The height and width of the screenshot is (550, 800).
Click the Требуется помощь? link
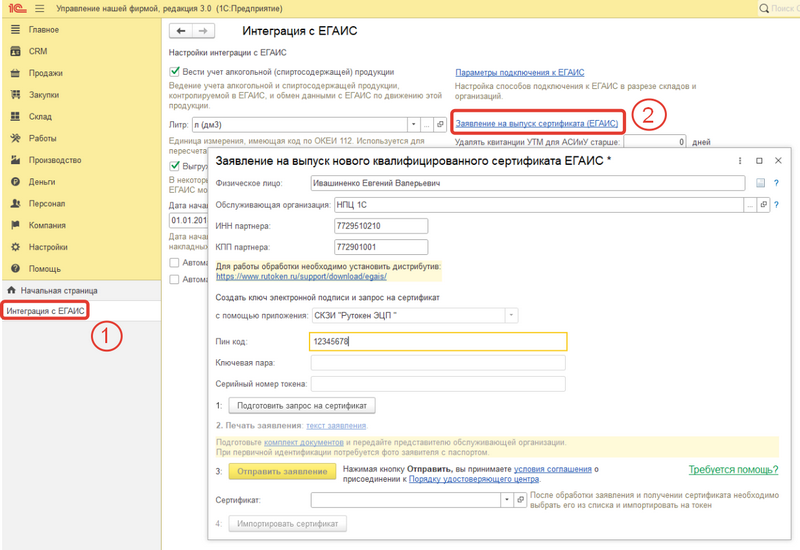point(733,469)
